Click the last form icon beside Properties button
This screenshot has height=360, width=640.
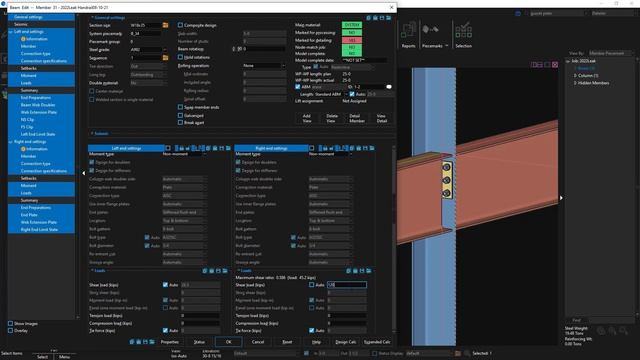(x=152, y=342)
